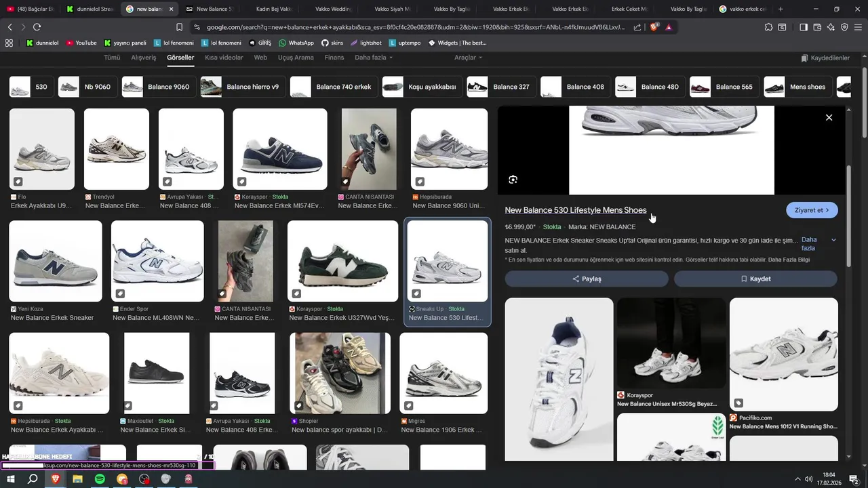The width and height of the screenshot is (868, 488).
Task: Open Brave Rewards triangle icon
Action: (669, 27)
